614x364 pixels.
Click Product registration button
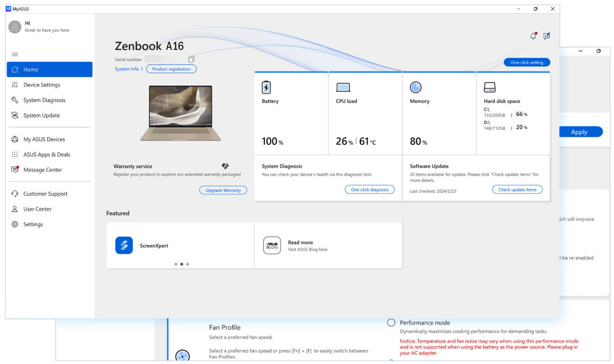point(171,69)
